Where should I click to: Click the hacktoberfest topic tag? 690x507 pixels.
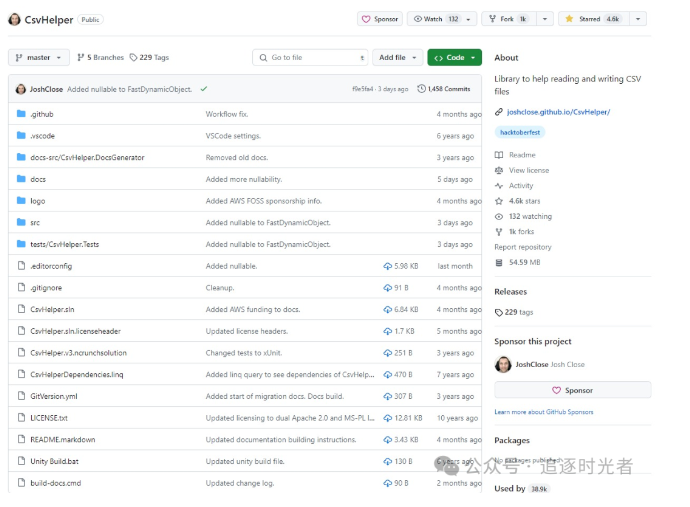coord(520,132)
